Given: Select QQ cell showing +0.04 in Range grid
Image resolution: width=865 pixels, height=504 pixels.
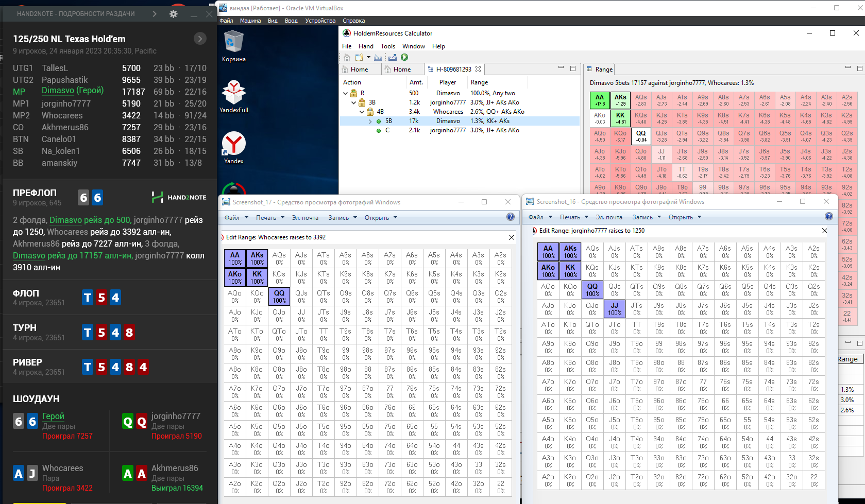Looking at the screenshot, I should pos(641,136).
